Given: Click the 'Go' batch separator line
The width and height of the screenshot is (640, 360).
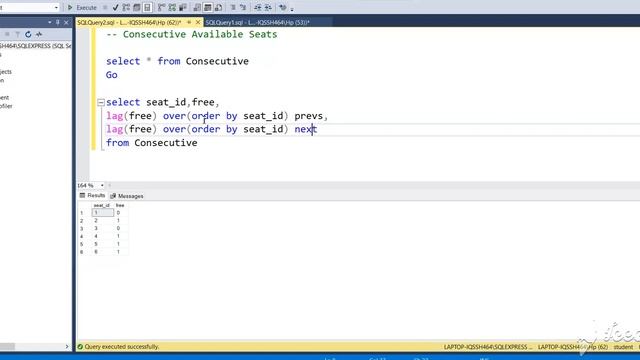Looking at the screenshot, I should 112,75.
